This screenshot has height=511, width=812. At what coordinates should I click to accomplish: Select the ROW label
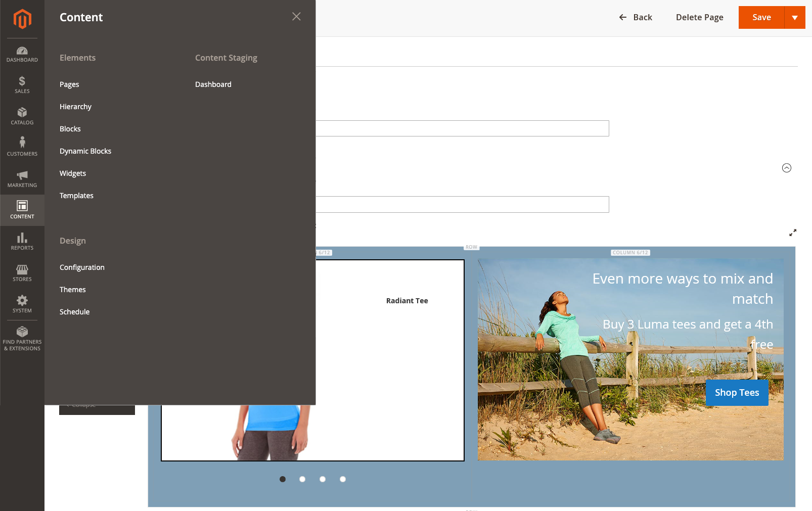tap(471, 247)
